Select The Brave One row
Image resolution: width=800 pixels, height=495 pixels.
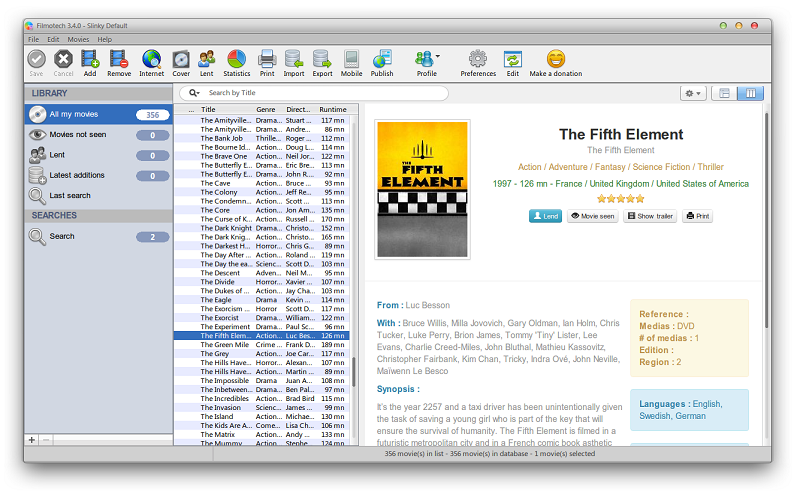click(x=262, y=156)
